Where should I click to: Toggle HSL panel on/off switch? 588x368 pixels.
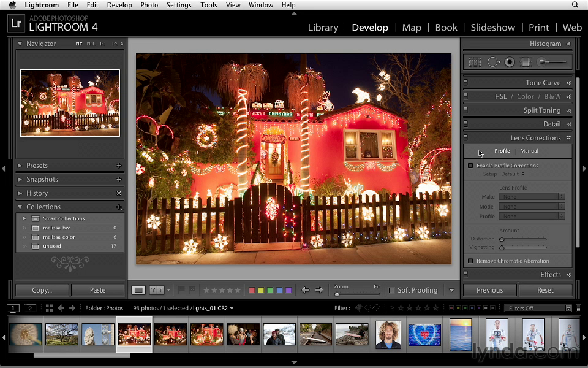(x=466, y=96)
